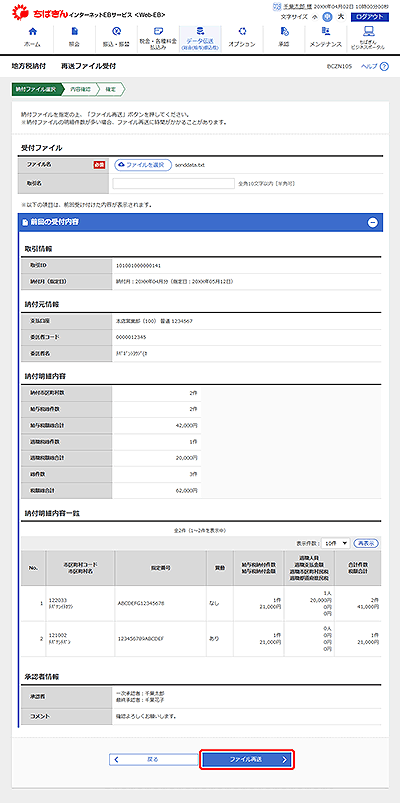Click the ヘルプ question mark icon
Viewport: 400px width, 803px height.
click(x=384, y=67)
